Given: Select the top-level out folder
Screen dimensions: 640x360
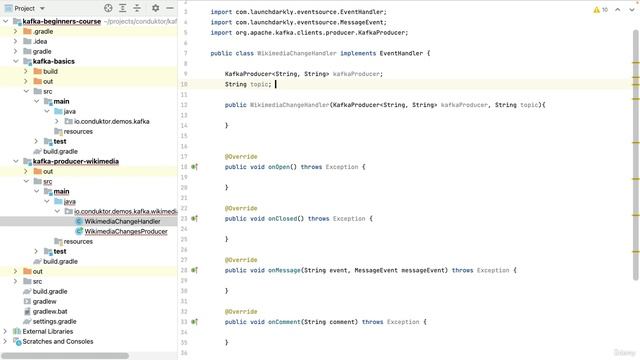Looking at the screenshot, I should coord(38,271).
